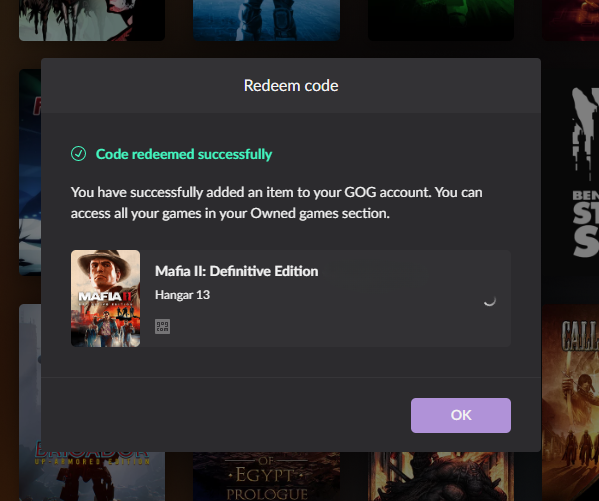Open the Brigador Up-Armored Edition tile
The width and height of the screenshot is (599, 501).
click(92, 477)
